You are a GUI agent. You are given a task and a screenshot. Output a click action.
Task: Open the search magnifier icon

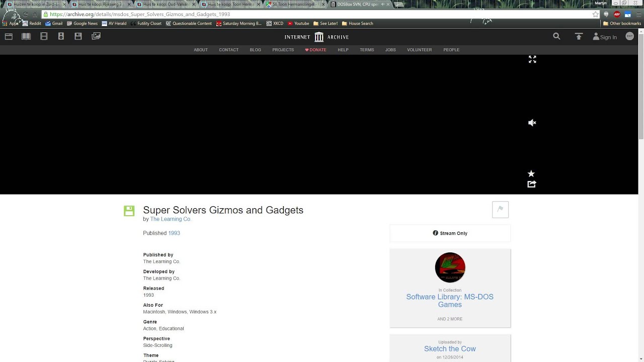tap(556, 36)
